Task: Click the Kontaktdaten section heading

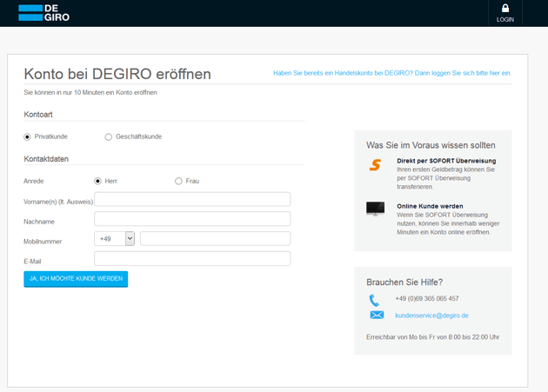Action: click(x=46, y=159)
